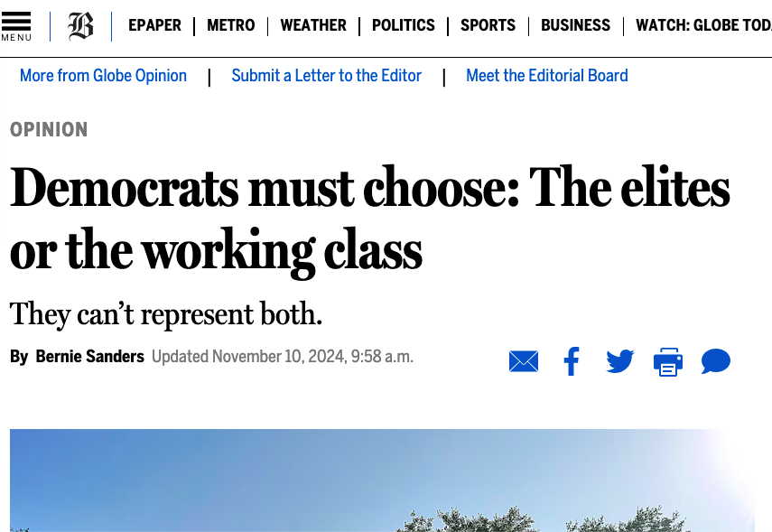The height and width of the screenshot is (532, 772).
Task: Click author name Bernie Sanders
Action: (x=89, y=357)
